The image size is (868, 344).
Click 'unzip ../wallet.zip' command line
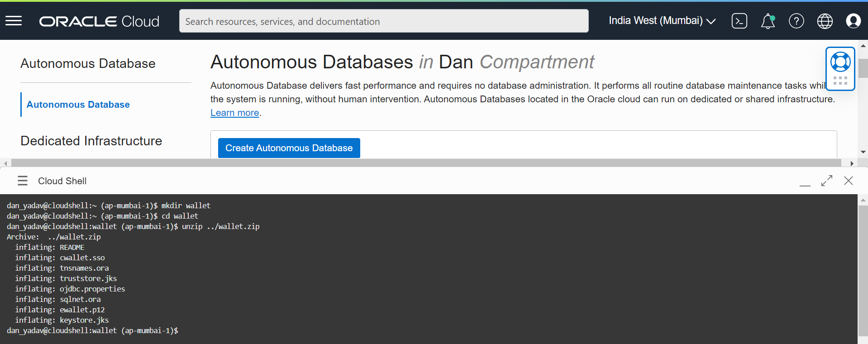[x=133, y=227]
